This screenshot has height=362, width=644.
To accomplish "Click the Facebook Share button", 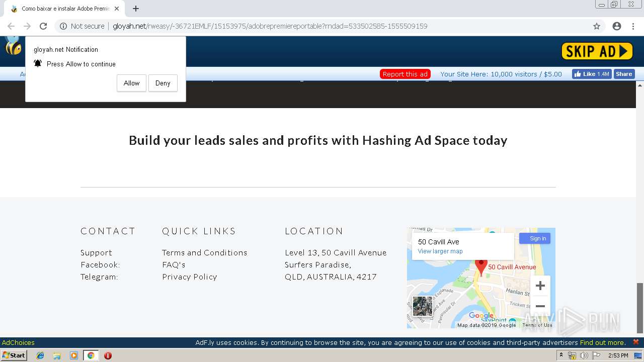I will point(624,74).
